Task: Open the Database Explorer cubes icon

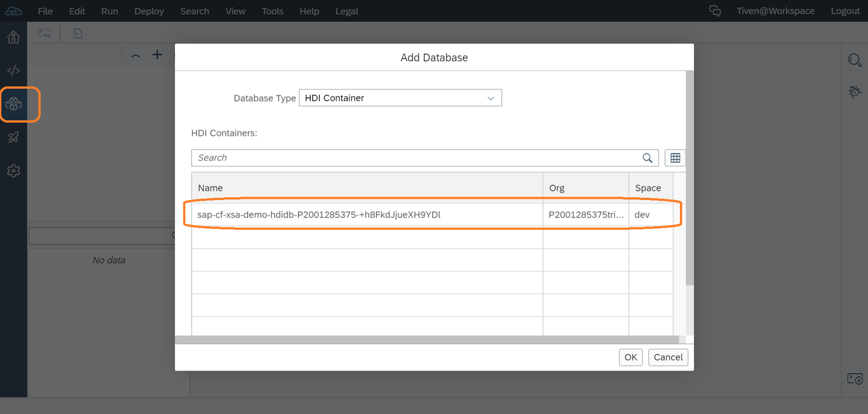Action: pos(14,104)
